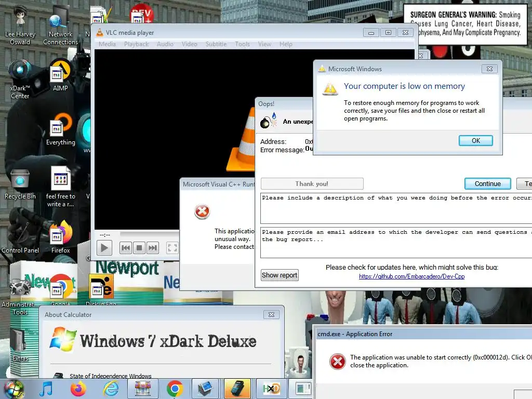Open the Network Connections desktop icon
This screenshot has width=532, height=399.
pos(60,25)
